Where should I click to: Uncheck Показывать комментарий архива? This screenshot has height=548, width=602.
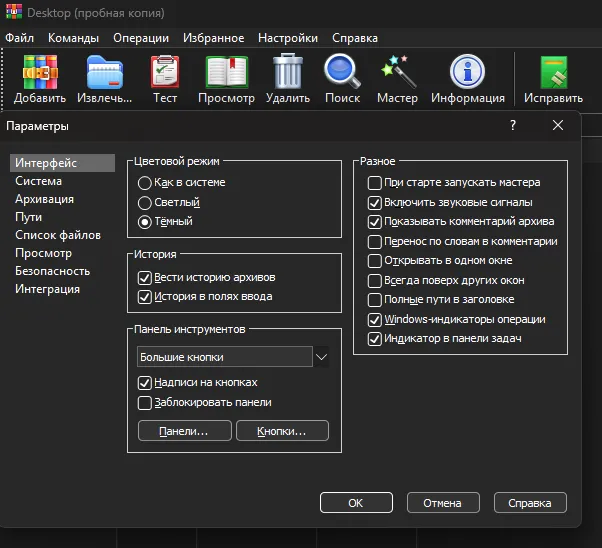tap(375, 222)
